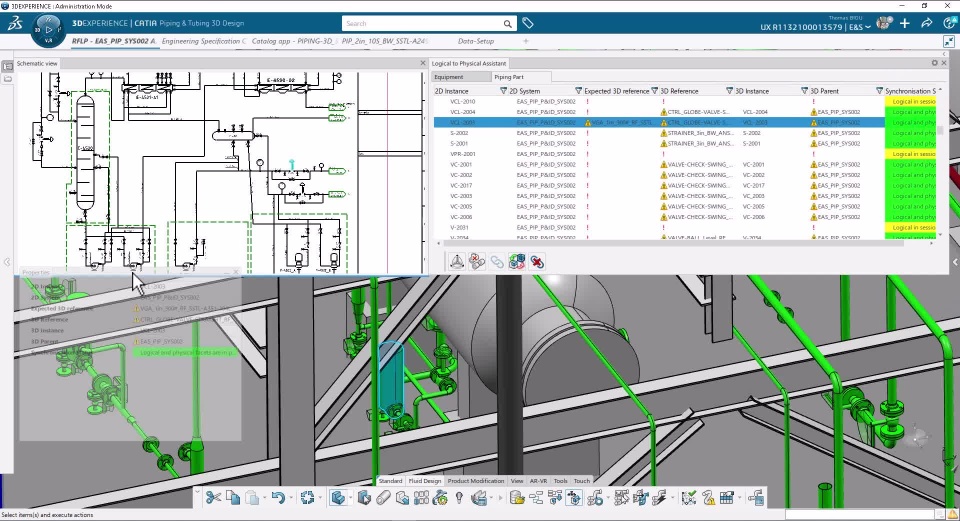Screen dimensions: 960x521
Task: Open filter for 2D Instance column
Action: 504,91
